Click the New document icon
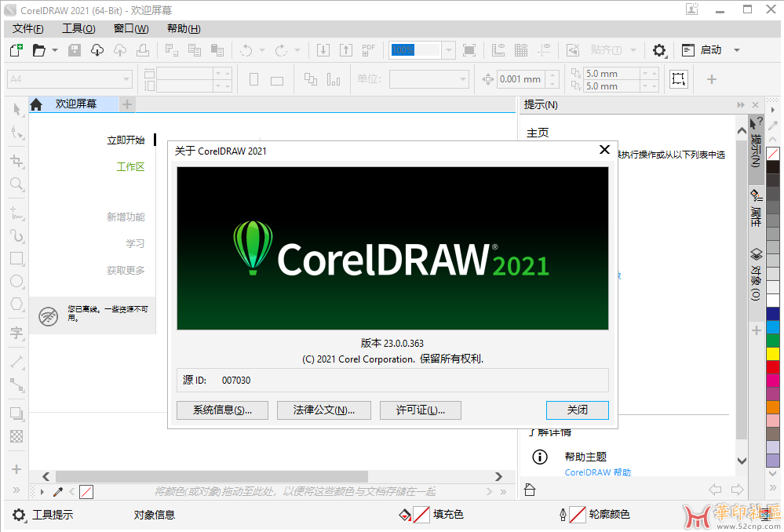 (x=16, y=50)
